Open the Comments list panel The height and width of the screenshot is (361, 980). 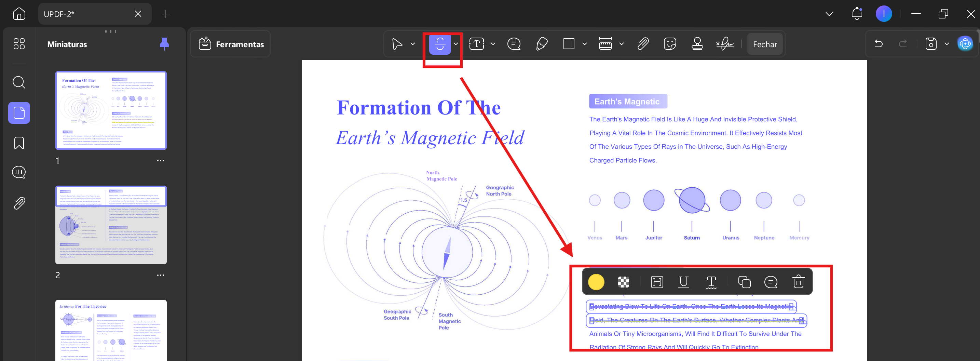pos(19,172)
